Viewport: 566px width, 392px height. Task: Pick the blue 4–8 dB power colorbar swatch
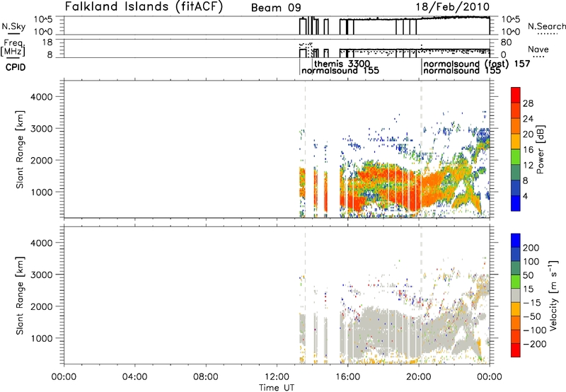516,188
